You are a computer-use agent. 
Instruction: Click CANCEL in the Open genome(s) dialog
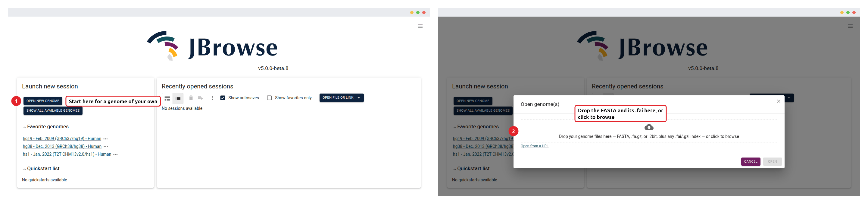751,161
